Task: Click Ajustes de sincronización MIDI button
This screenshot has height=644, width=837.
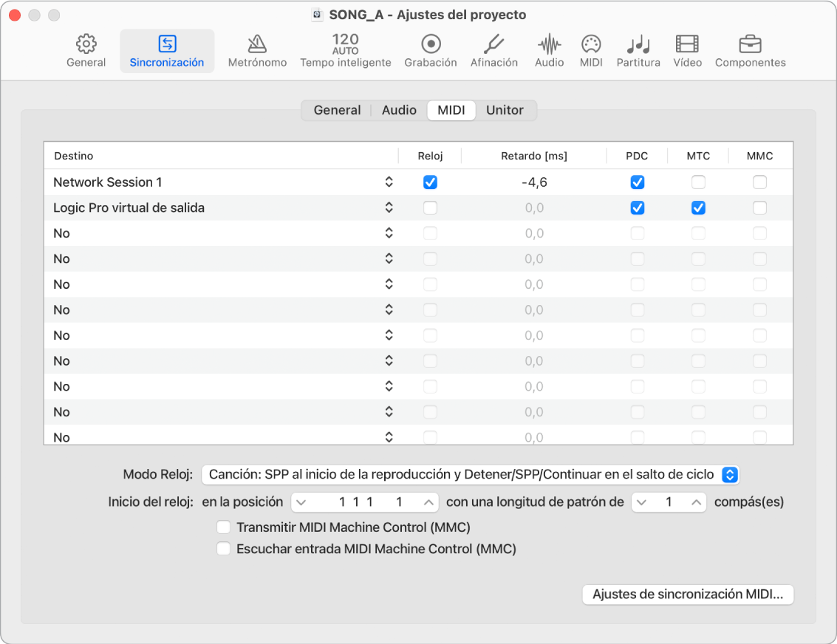Action: pos(688,595)
